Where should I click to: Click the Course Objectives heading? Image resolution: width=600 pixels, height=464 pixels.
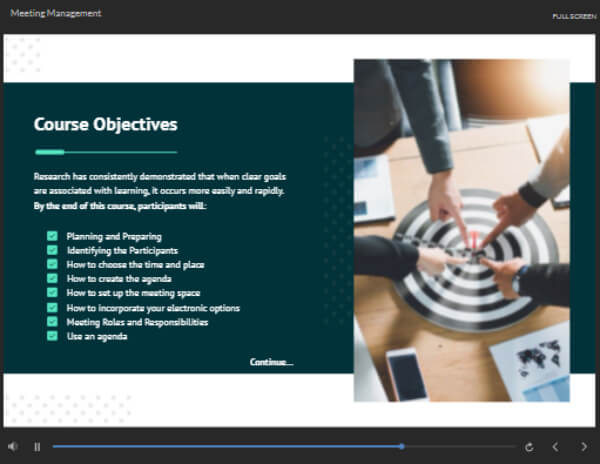point(105,125)
